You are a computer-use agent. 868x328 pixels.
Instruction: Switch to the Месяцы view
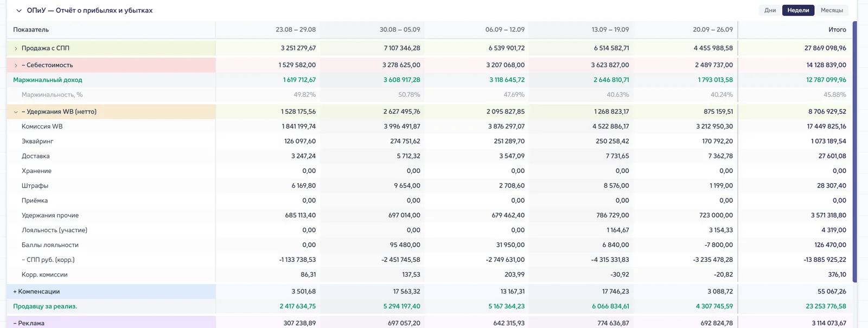(832, 10)
